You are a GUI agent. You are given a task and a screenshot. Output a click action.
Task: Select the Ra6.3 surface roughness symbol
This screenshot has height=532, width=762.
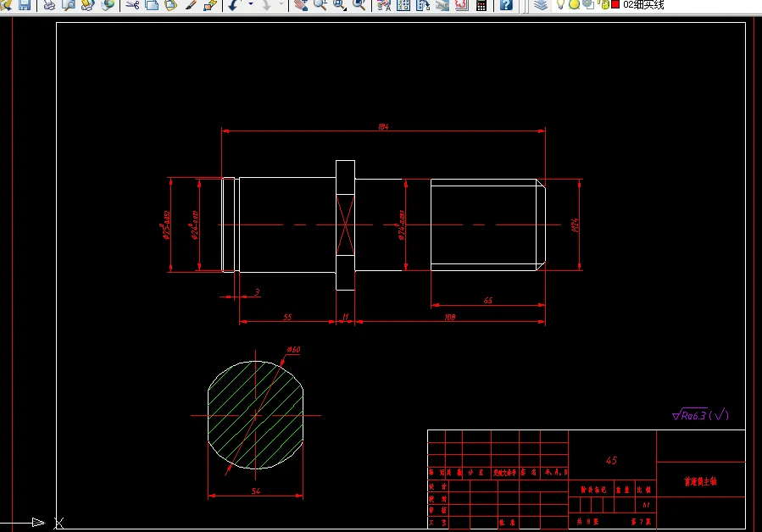coord(700,414)
